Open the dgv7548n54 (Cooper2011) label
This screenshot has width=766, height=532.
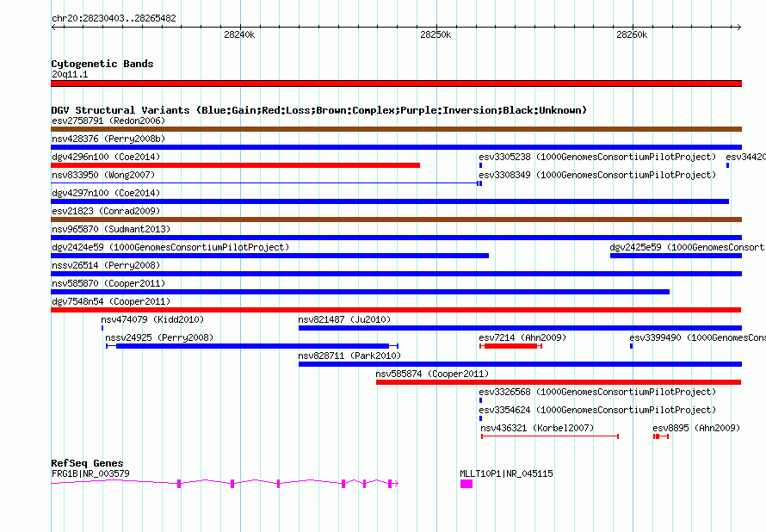point(111,301)
